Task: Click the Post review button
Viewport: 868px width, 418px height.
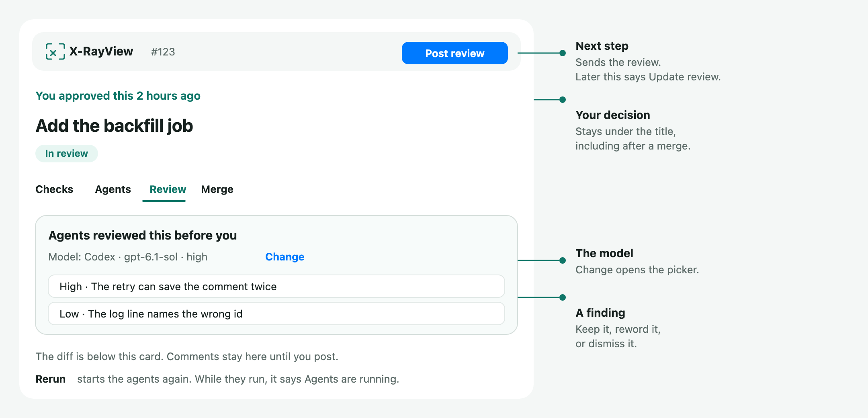Action: pyautogui.click(x=454, y=53)
